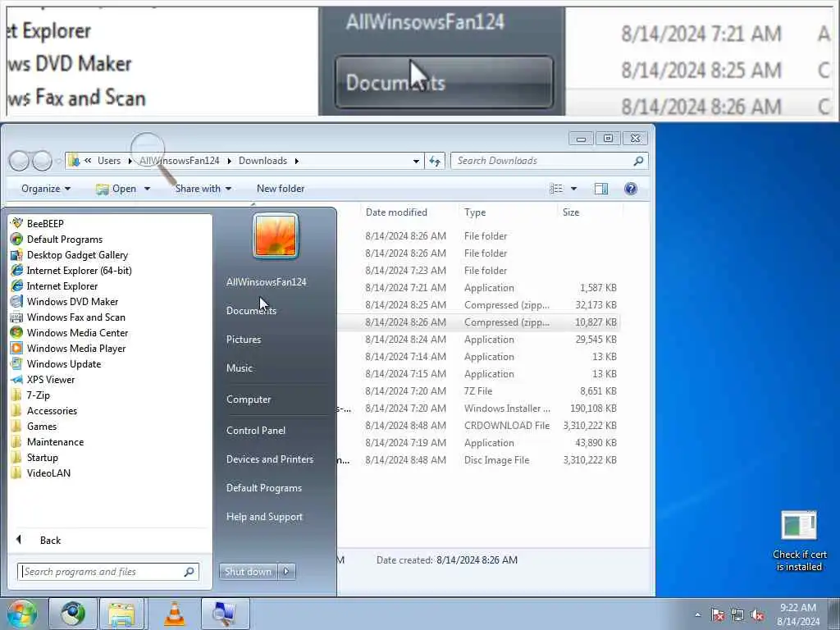Open Windows Explorer from the taskbar

point(121,614)
